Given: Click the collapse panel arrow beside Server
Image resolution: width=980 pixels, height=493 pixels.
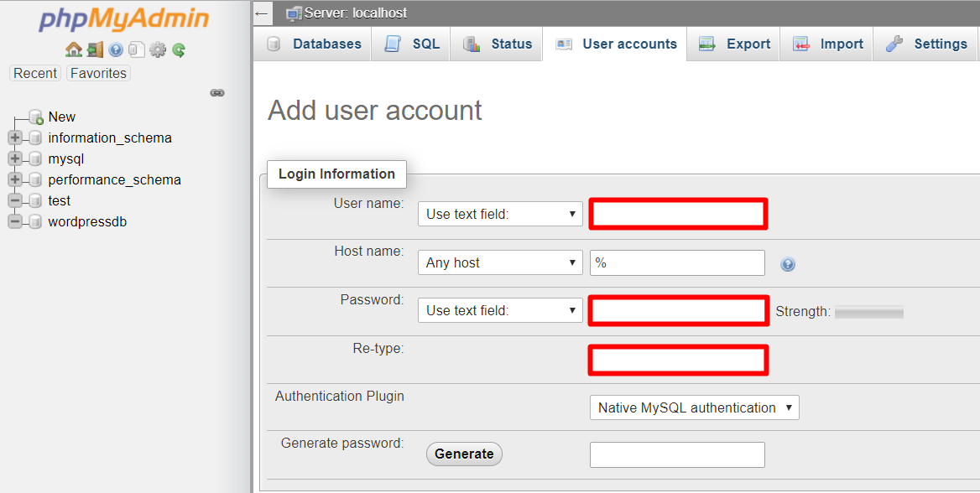Looking at the screenshot, I should tap(262, 13).
